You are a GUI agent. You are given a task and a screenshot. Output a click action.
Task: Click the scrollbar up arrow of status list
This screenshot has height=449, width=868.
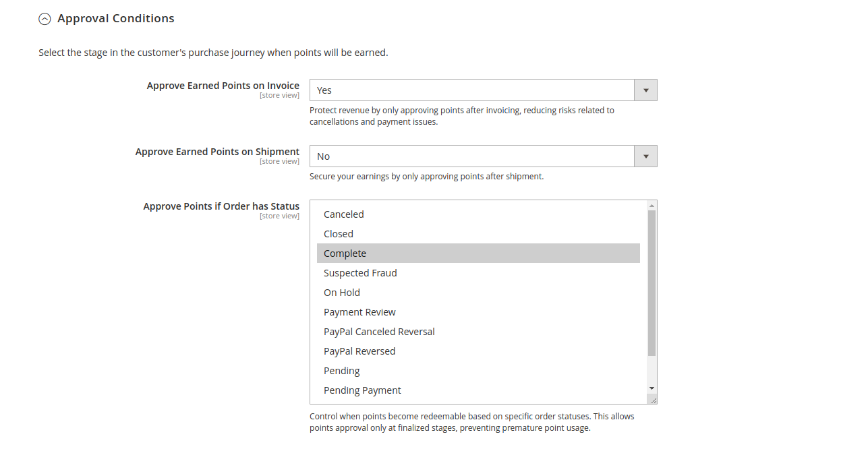[651, 206]
